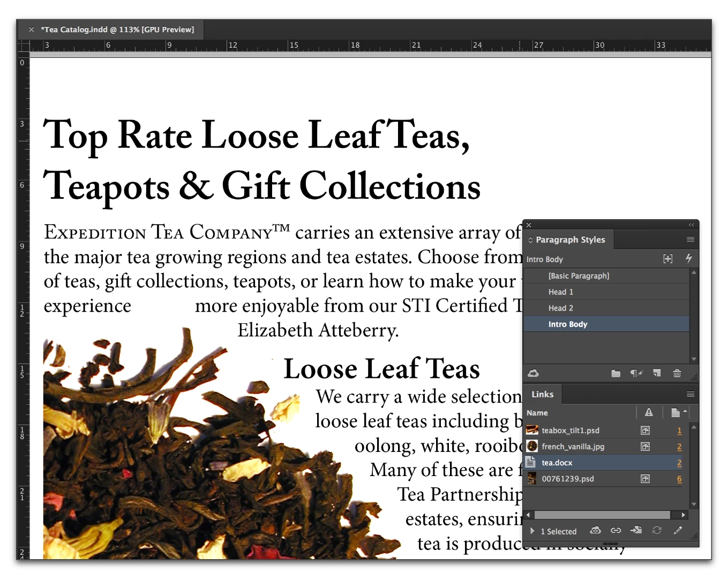Click Clear Overrides paragraph icon
The width and height of the screenshot is (728, 579).
(636, 373)
